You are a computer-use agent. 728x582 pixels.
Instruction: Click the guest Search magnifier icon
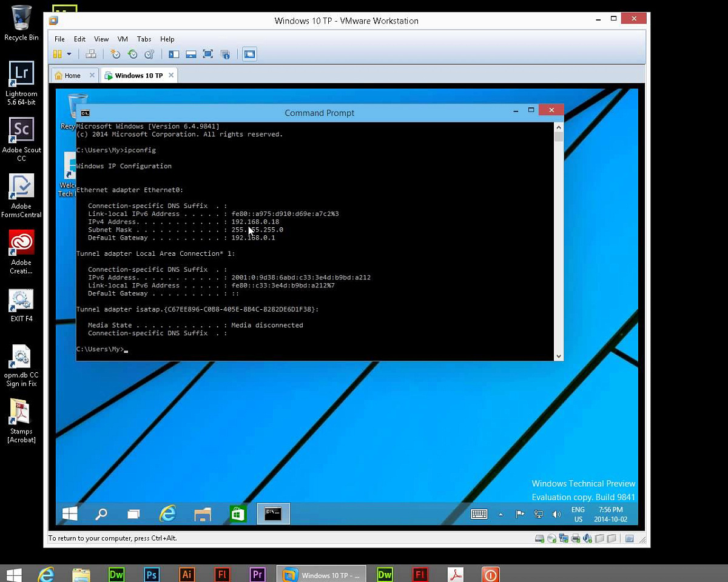coord(101,514)
